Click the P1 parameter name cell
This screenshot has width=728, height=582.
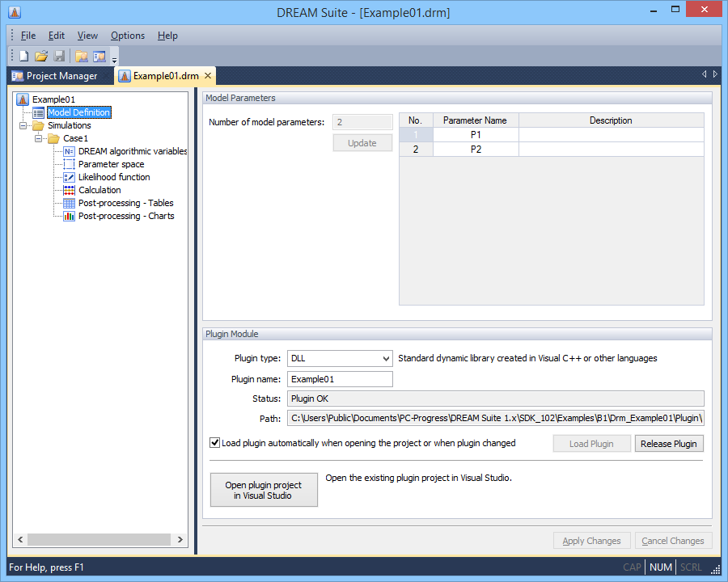click(476, 135)
